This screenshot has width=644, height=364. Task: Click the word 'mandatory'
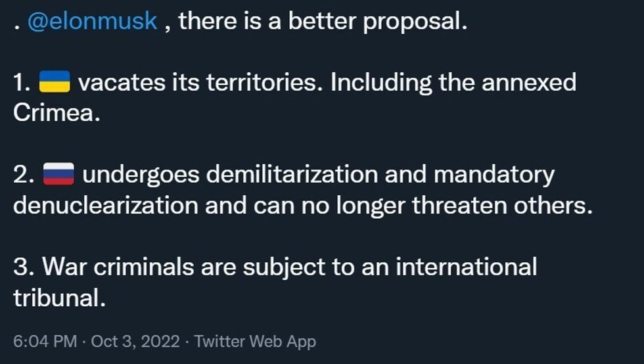[494, 175]
